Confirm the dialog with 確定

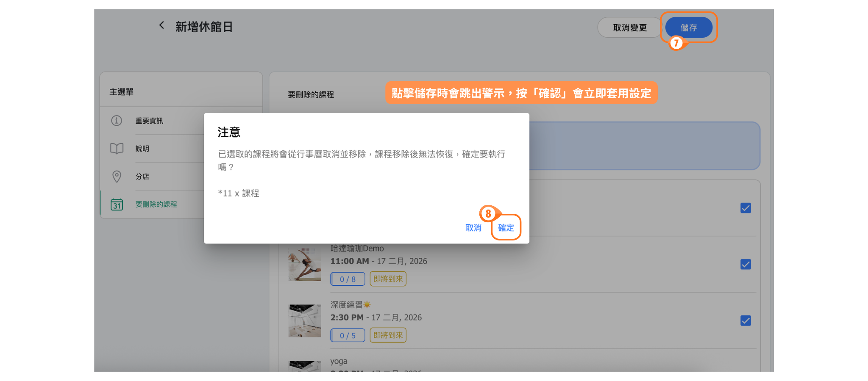point(506,228)
